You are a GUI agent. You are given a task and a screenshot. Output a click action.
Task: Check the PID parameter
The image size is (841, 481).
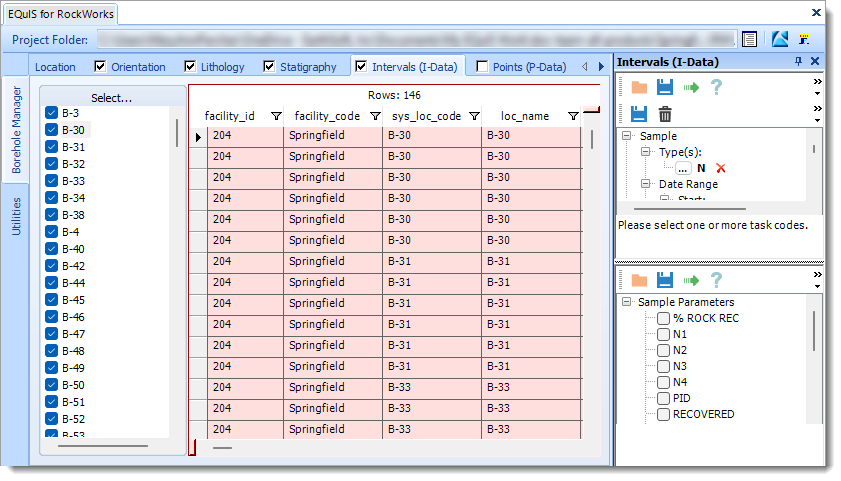click(x=663, y=398)
